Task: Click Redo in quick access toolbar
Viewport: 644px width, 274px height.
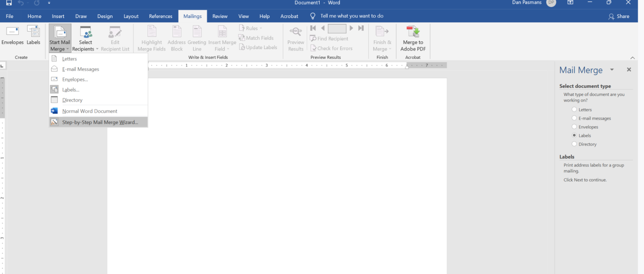Action: coord(37,3)
